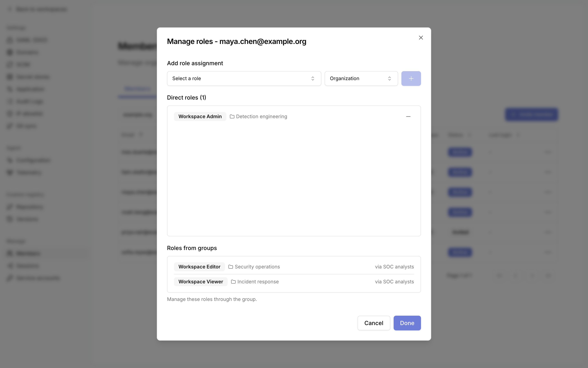Screen dimensions: 588x368
Task: Click the folder icon beside Detection engineering
Action: pos(232,117)
